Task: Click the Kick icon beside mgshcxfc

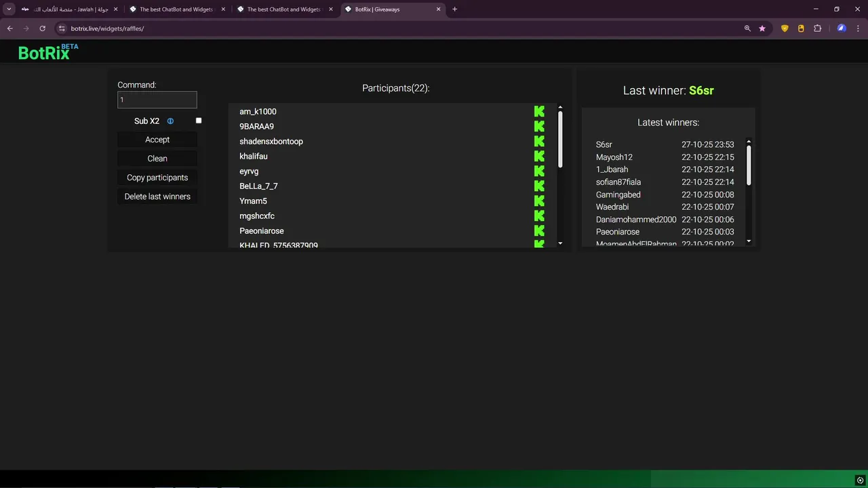Action: coord(539,216)
